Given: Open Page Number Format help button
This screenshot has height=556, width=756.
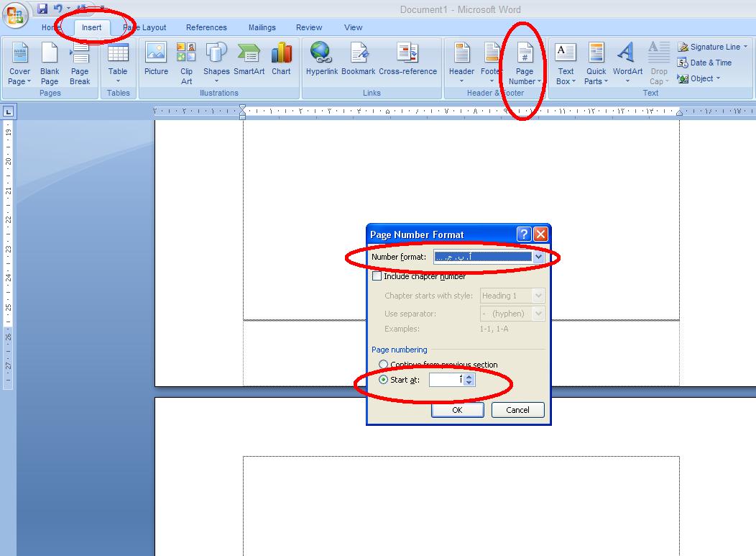Looking at the screenshot, I should tap(524, 234).
